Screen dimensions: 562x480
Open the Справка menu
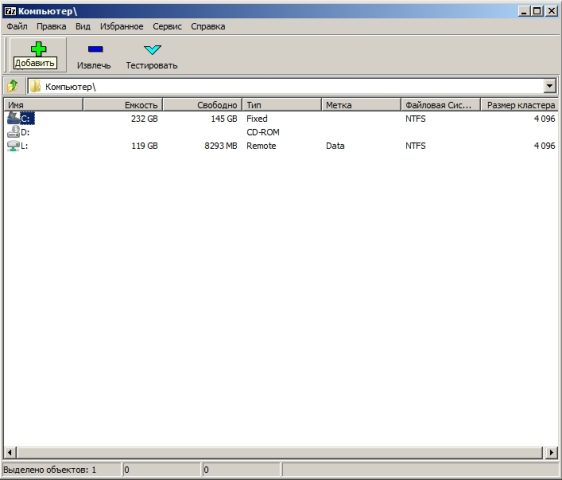click(x=208, y=27)
